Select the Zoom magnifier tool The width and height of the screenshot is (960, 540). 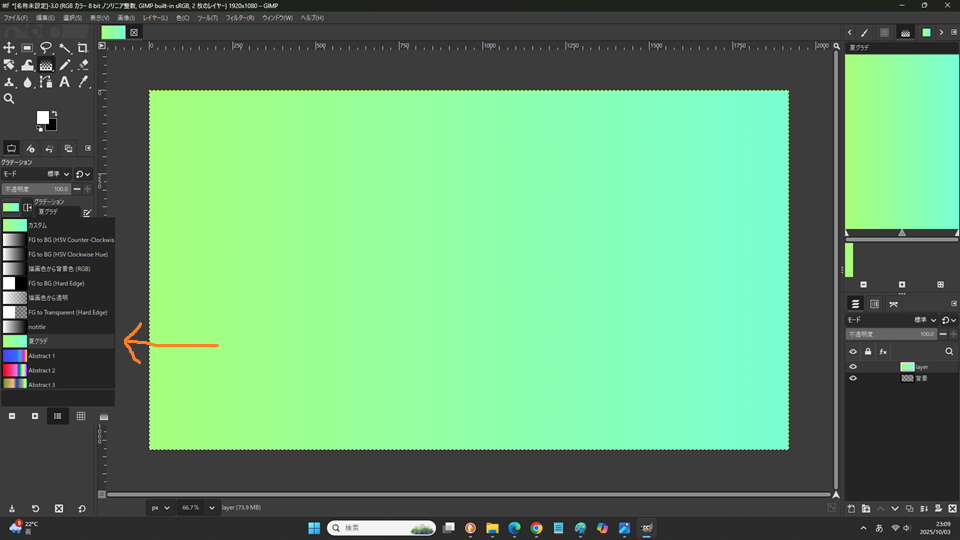10,99
